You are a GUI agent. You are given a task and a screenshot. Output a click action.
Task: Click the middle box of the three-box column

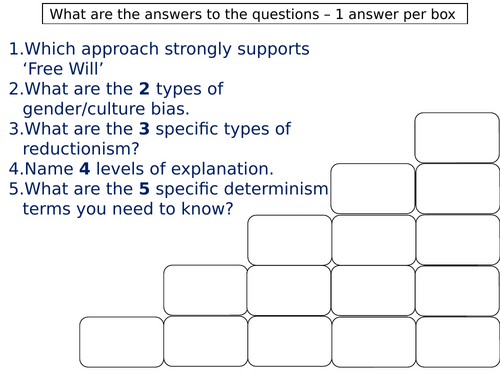pyautogui.click(x=289, y=290)
